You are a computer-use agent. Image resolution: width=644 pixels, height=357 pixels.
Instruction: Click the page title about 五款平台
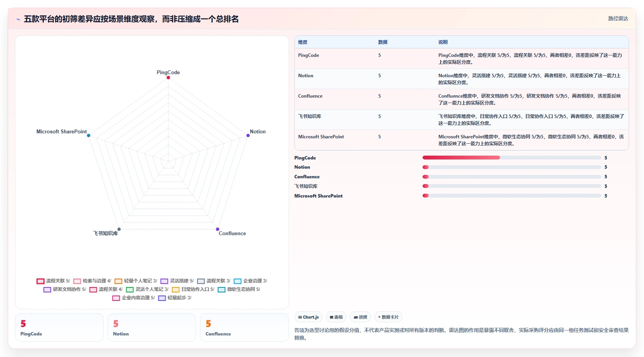click(131, 19)
